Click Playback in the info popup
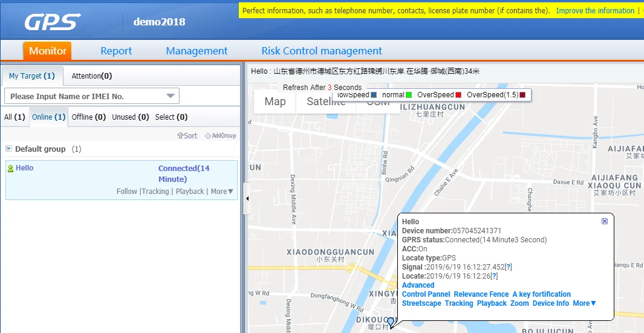 (492, 303)
